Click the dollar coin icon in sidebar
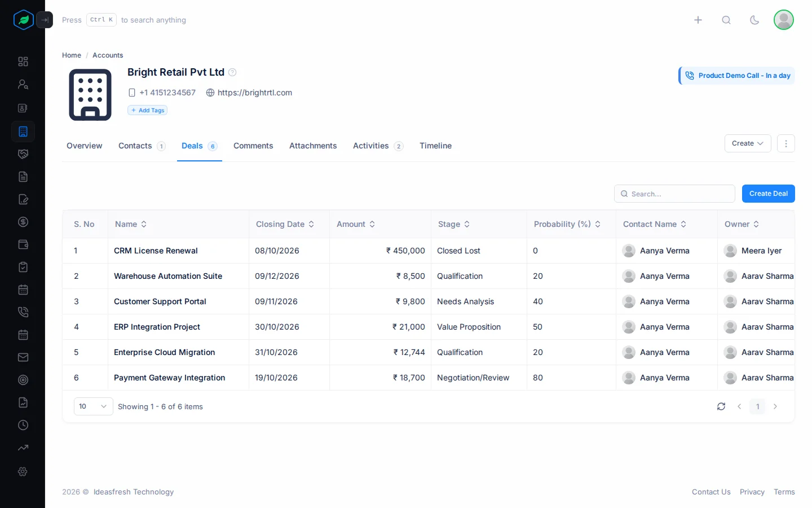 pyautogui.click(x=23, y=222)
